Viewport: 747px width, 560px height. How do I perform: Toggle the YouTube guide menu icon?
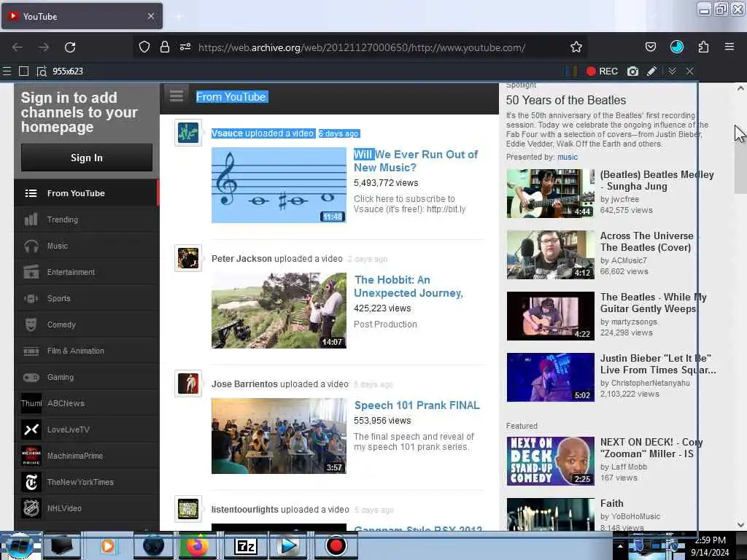[177, 97]
